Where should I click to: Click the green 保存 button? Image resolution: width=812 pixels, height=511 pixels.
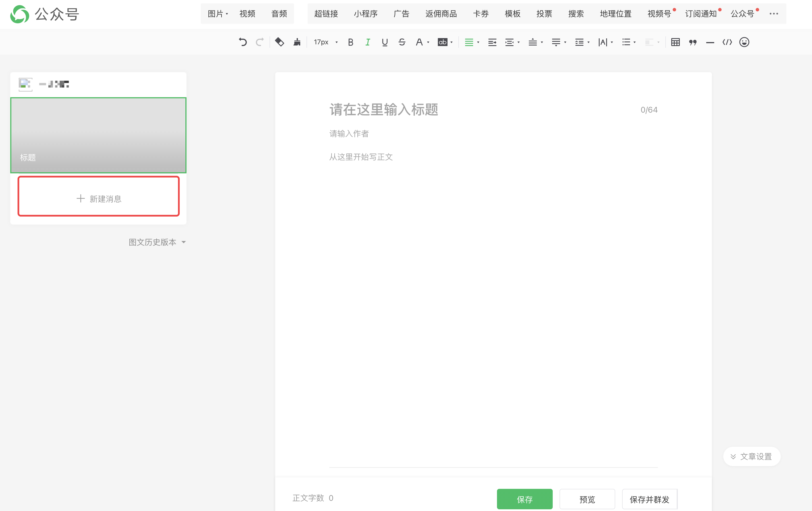click(524, 499)
